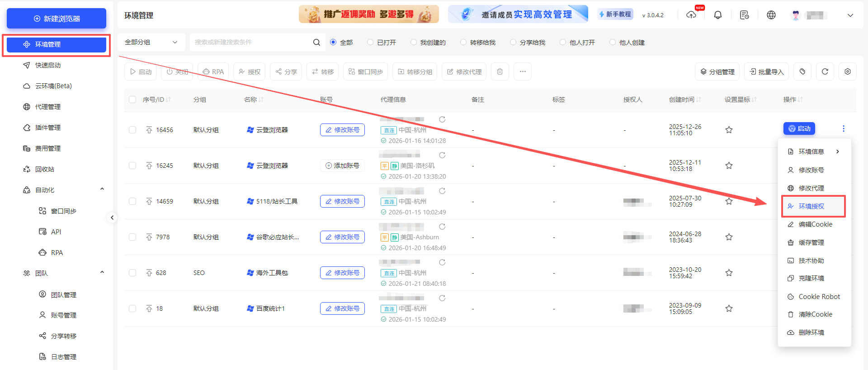Select the 我创建的 radio filter

(x=414, y=42)
